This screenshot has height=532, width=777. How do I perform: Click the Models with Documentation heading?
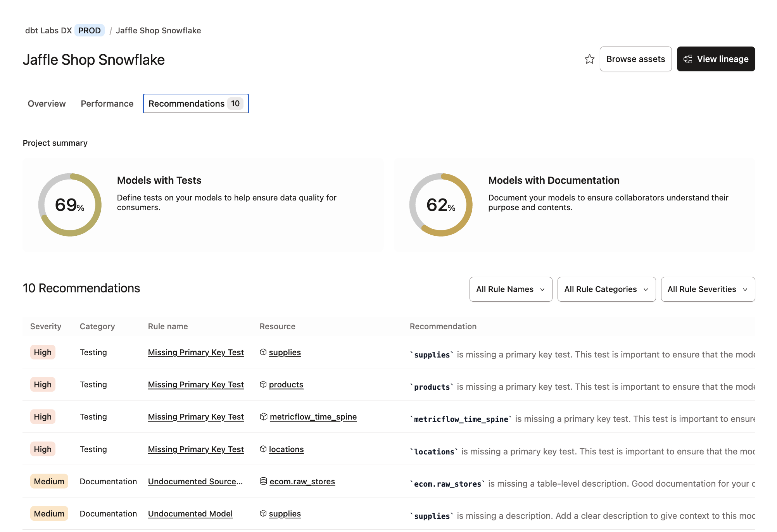click(554, 180)
